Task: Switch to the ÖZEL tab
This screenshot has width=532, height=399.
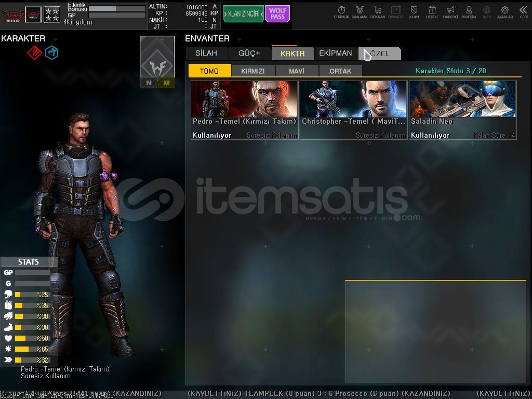Action: coord(379,54)
